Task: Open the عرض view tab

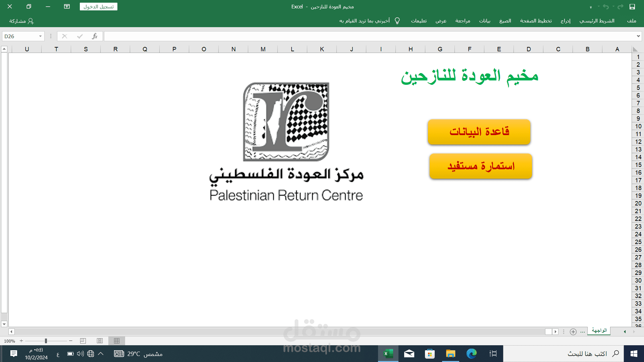Action: coord(441,21)
